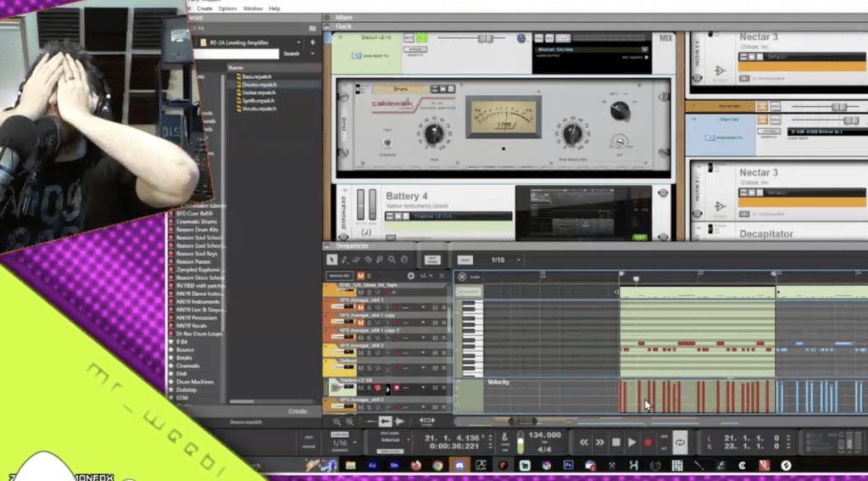
Task: Toggle the green Solo button on Stadium LE Kit mix channel
Action: pyautogui.click(x=422, y=37)
